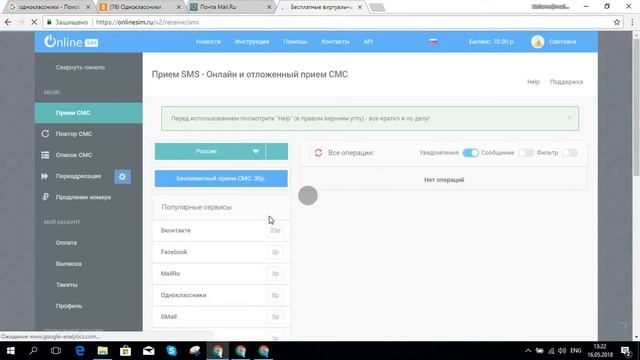Click the volume speaker tray icon

(x=562, y=351)
